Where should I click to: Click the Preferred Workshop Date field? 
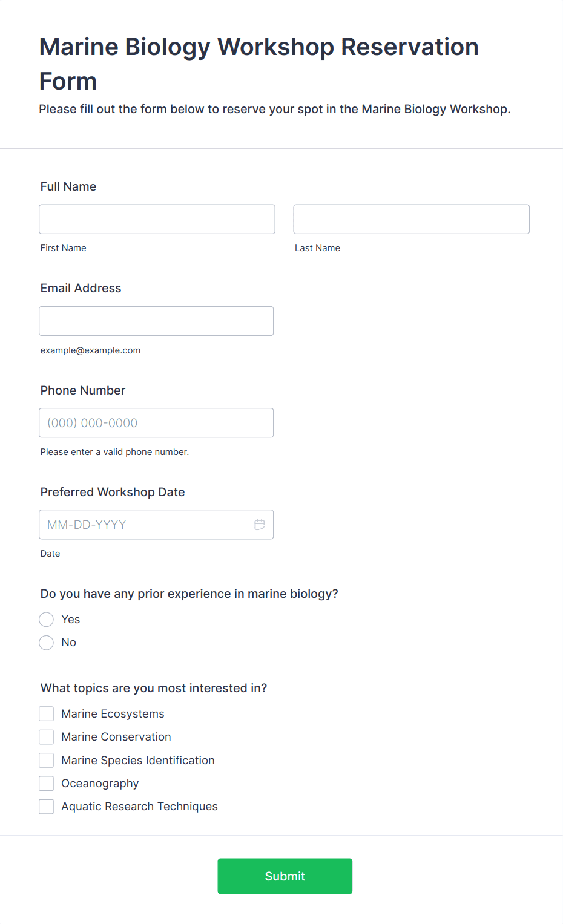click(x=145, y=525)
